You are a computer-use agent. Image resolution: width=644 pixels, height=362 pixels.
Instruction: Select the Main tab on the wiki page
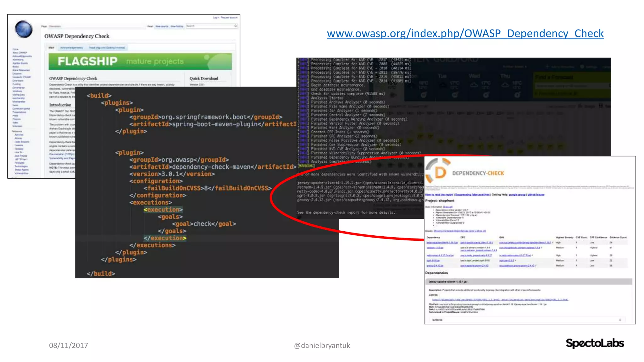click(x=51, y=48)
